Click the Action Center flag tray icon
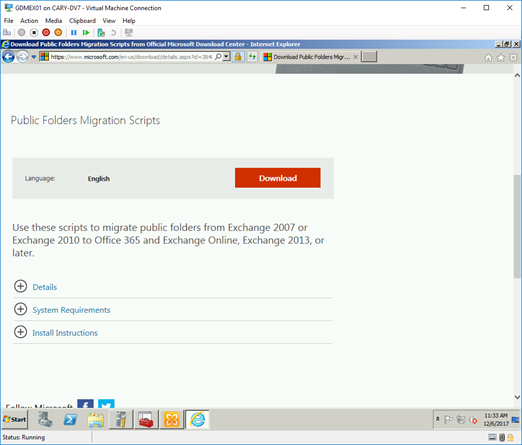Image resolution: width=522 pixels, height=445 pixels. pyautogui.click(x=449, y=420)
